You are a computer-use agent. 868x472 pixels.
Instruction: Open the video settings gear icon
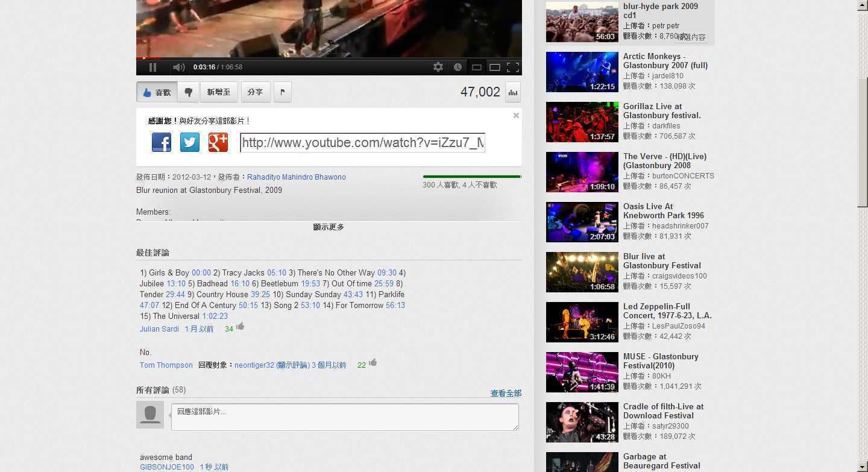click(x=438, y=68)
